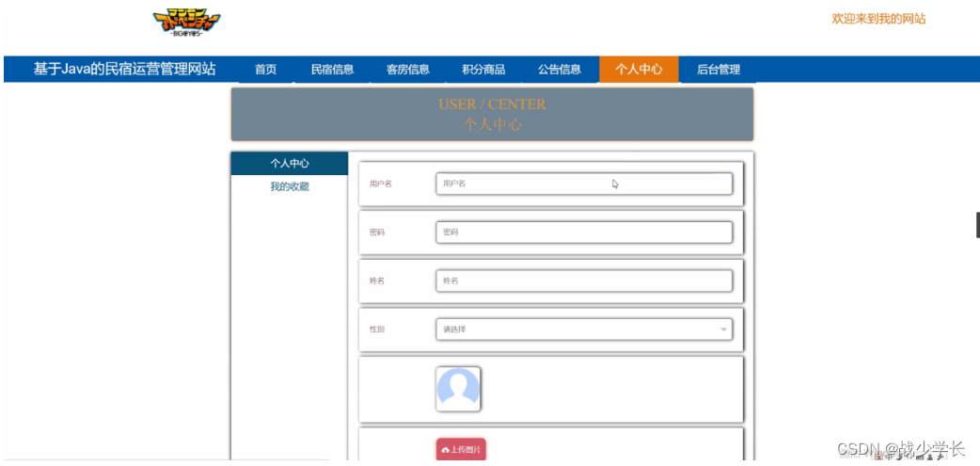Click the 姓名 field label
Image resolution: width=980 pixels, height=466 pixels.
[377, 281]
